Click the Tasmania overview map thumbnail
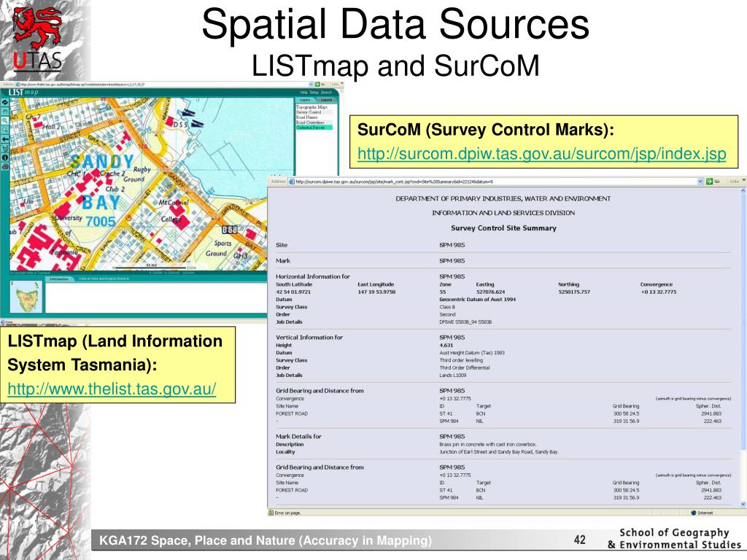Screen dimensions: 747x560 coord(27,297)
